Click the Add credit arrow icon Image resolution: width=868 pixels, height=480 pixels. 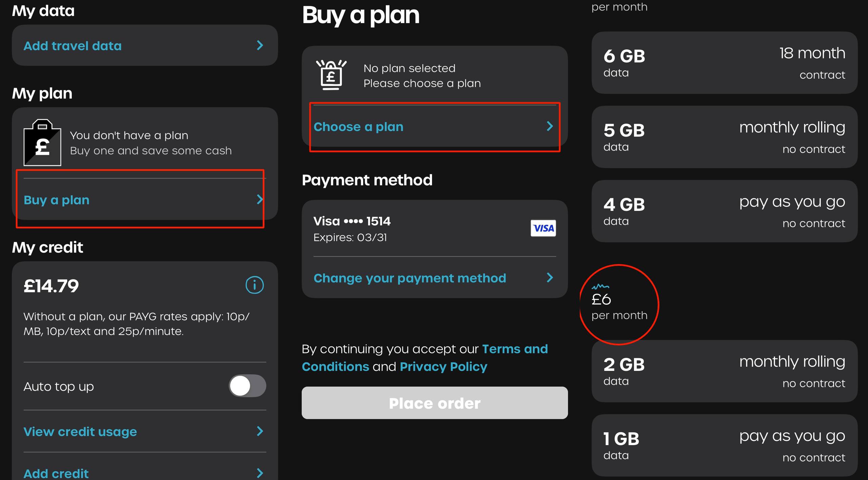(260, 473)
